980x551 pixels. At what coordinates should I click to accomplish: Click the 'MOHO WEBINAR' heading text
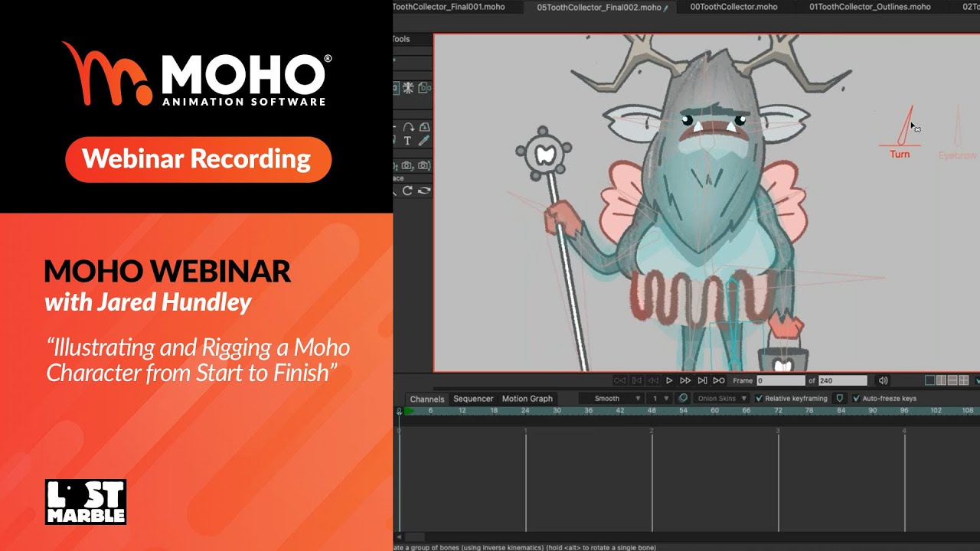(168, 272)
